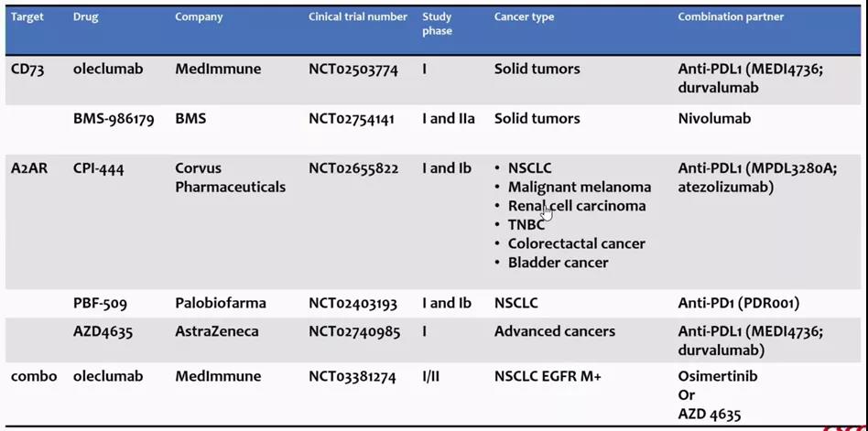Select the CPI-444 drug entry

[98, 168]
